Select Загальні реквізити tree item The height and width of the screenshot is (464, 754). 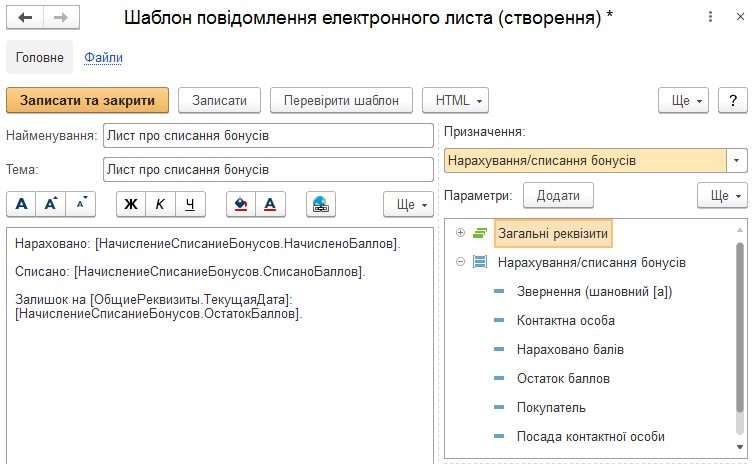pos(553,234)
